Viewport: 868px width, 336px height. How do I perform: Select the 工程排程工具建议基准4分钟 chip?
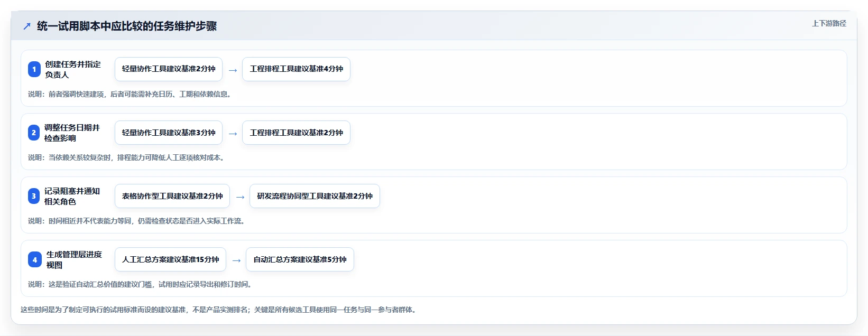click(x=296, y=69)
